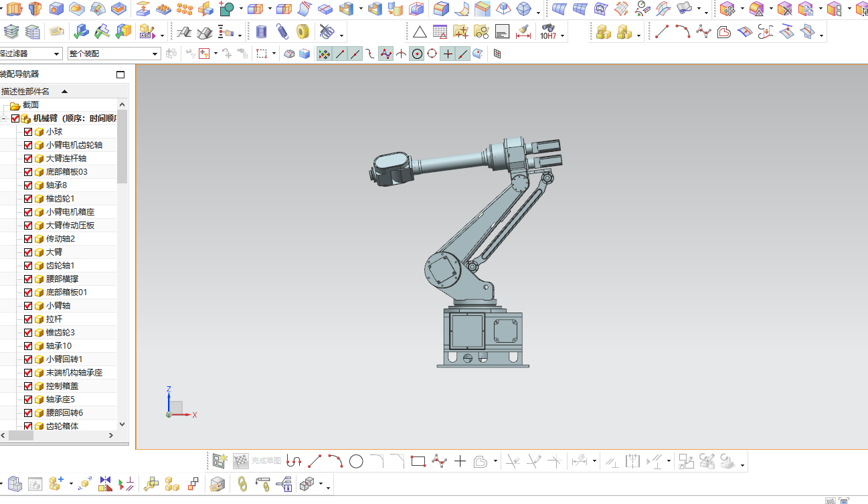868x504 pixels.
Task: Click the heart-shaped offset curve icon
Action: (x=723, y=31)
